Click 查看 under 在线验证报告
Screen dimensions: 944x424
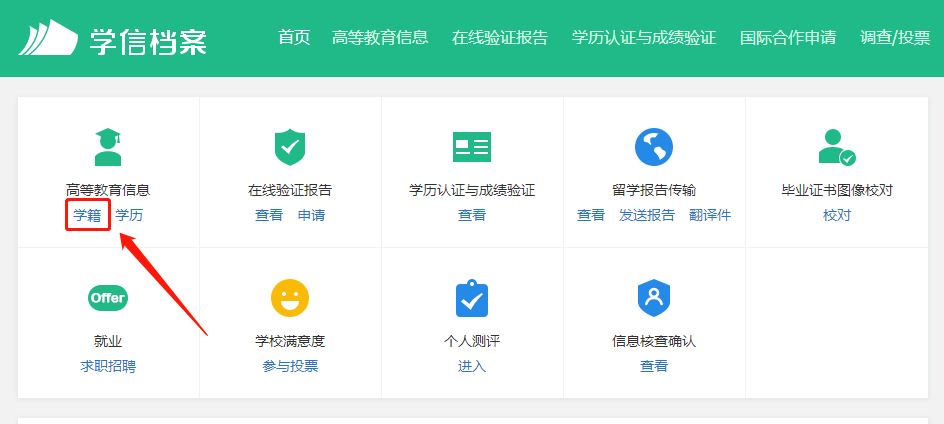coord(269,216)
